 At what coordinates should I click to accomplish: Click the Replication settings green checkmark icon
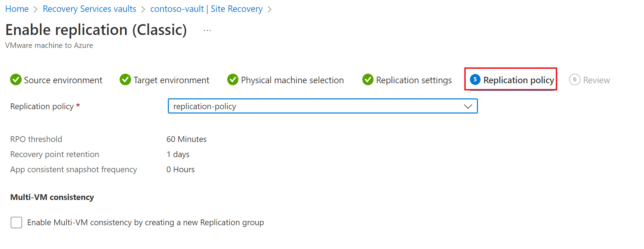[x=368, y=80]
